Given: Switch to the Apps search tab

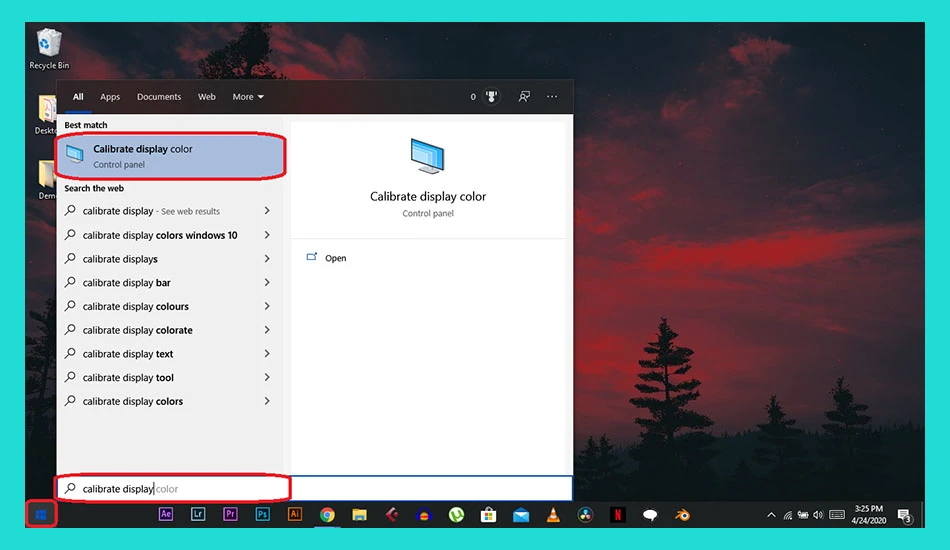Looking at the screenshot, I should point(110,96).
